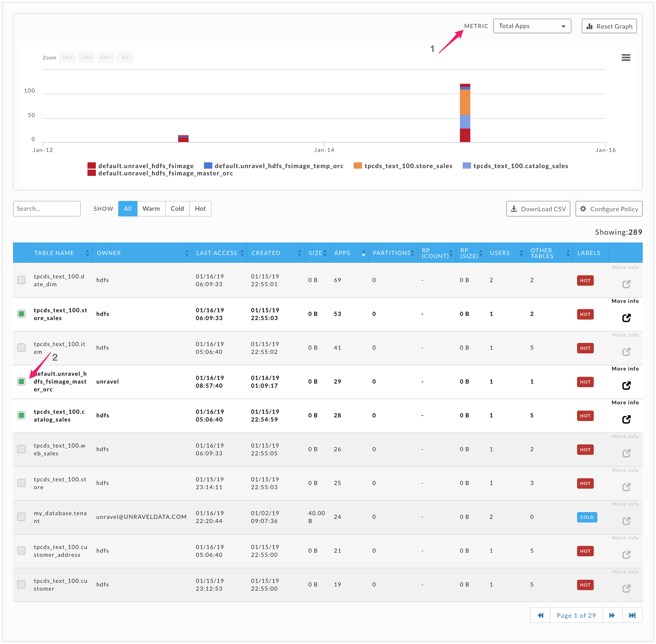Check the tpcds_text_100.item row checkbox
Image resolution: width=656 pixels, height=644 pixels.
[21, 348]
